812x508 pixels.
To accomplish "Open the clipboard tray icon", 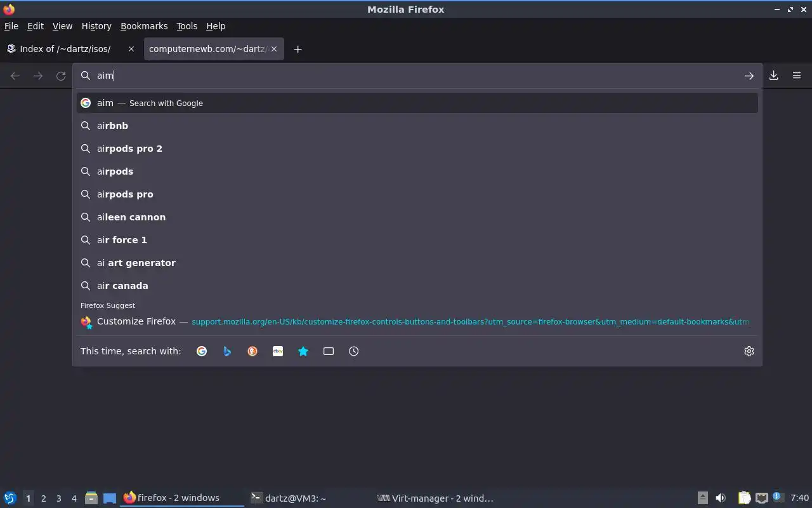I will click(744, 498).
